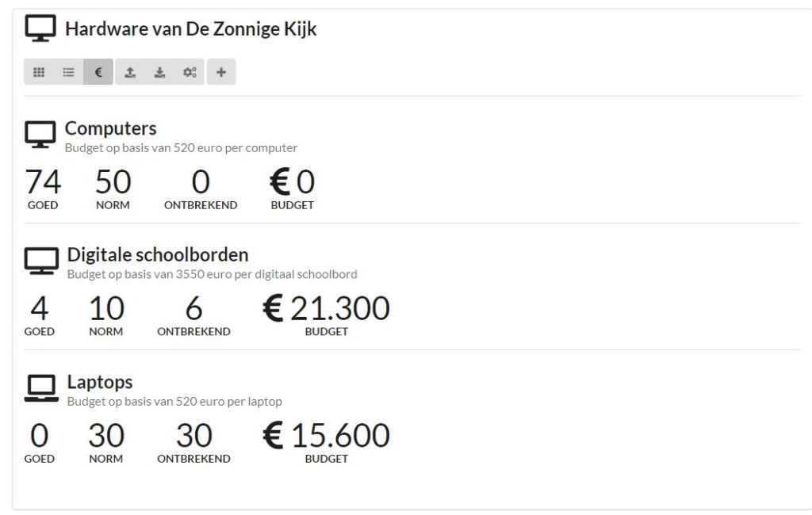Screen dimensions: 812x515
Task: Open the Digitale schoolborden heading
Action: (158, 254)
